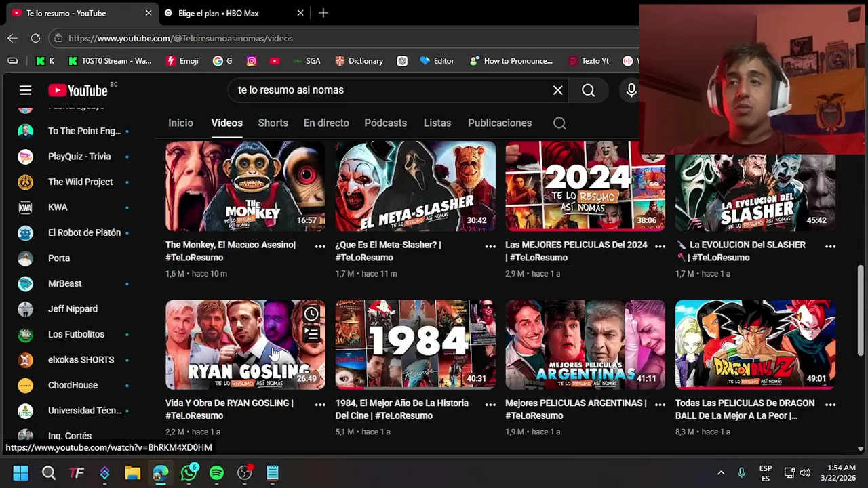The width and height of the screenshot is (868, 488).
Task: Open a new browser tab
Action: click(323, 13)
